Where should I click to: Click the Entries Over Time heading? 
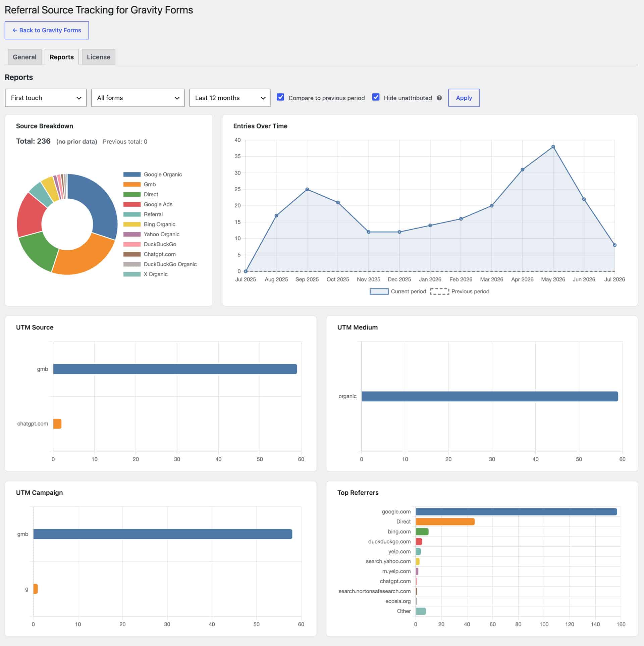click(x=260, y=126)
